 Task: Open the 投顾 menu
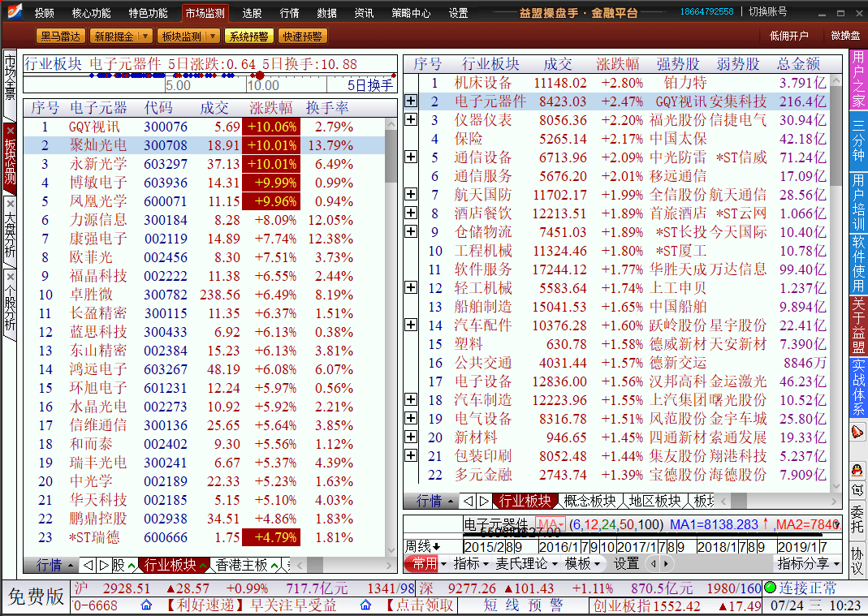[45, 13]
